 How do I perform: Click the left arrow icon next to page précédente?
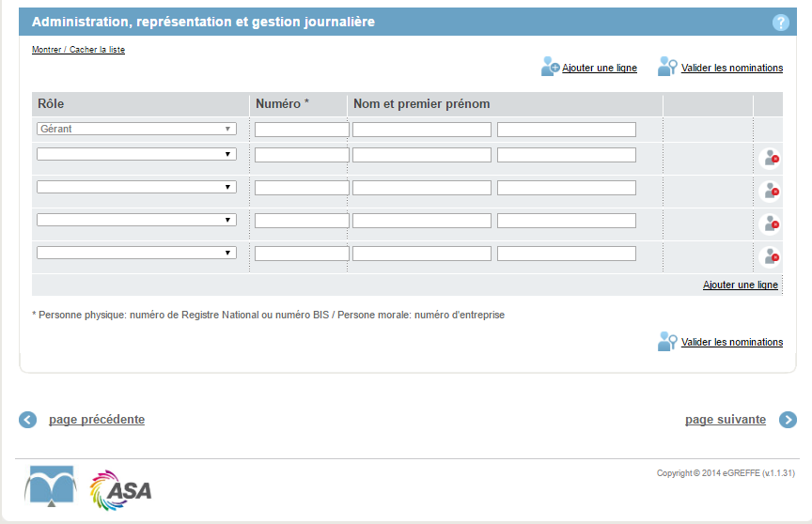point(28,420)
